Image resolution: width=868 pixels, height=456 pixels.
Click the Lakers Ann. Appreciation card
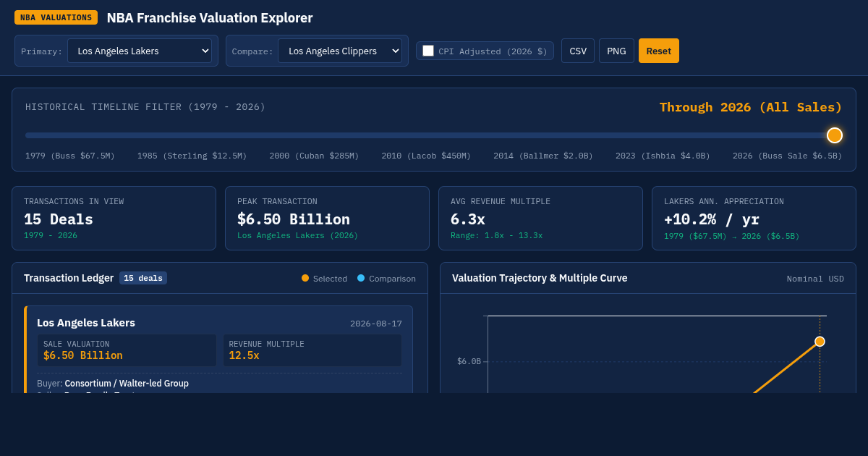coord(754,218)
